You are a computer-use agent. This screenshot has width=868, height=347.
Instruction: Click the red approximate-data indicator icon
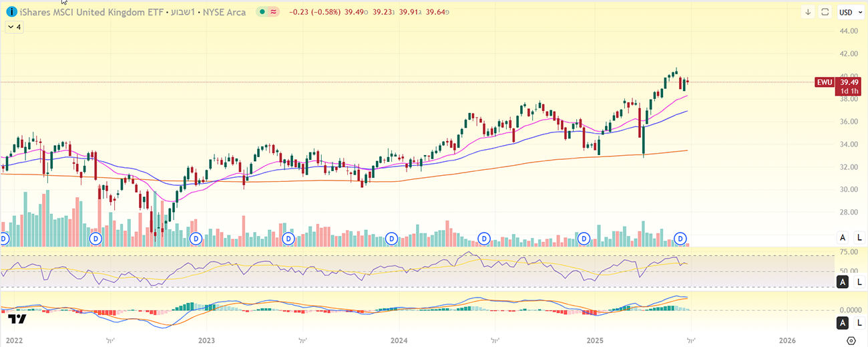(273, 12)
